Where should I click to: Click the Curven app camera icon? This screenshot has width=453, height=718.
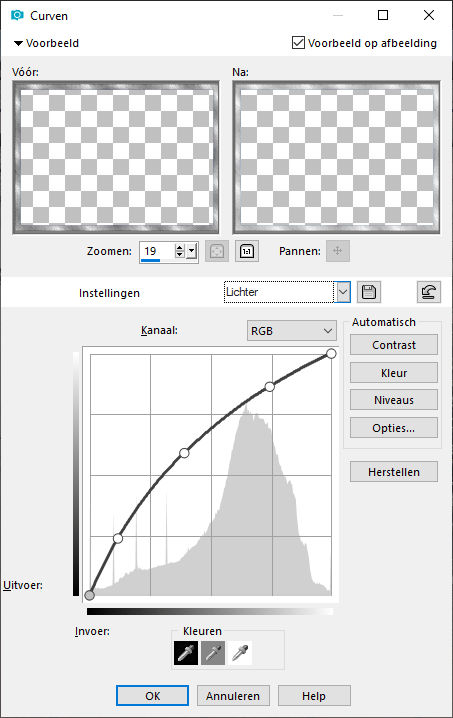click(x=17, y=15)
